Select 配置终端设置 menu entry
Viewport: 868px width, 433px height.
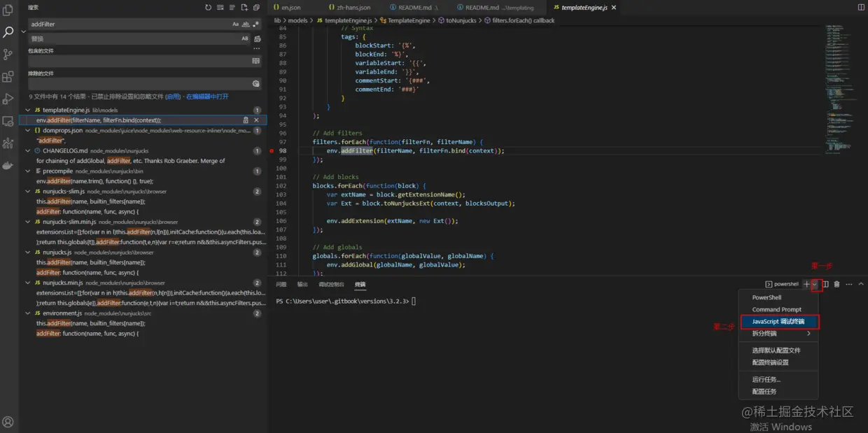coord(778,362)
